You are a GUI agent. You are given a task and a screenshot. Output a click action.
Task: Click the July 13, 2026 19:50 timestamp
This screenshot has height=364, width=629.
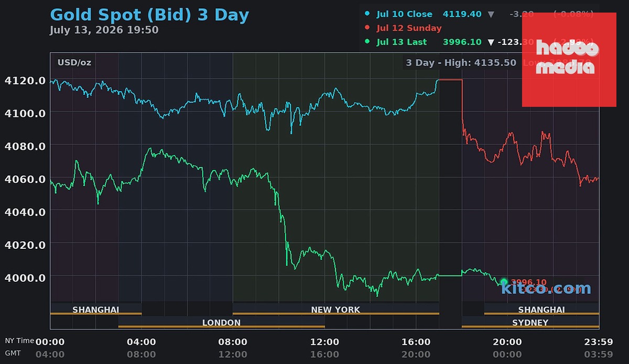tap(104, 30)
